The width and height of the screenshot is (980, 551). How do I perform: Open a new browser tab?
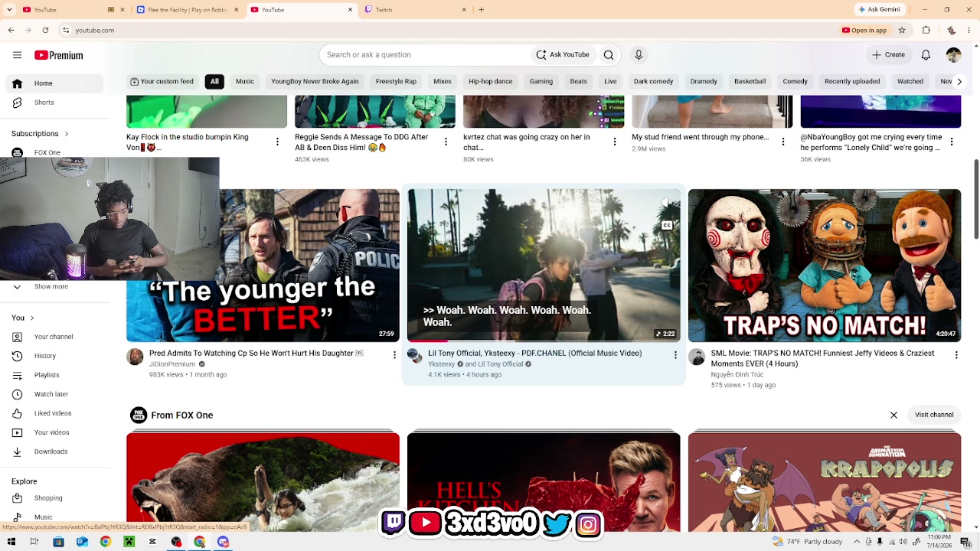coord(481,10)
